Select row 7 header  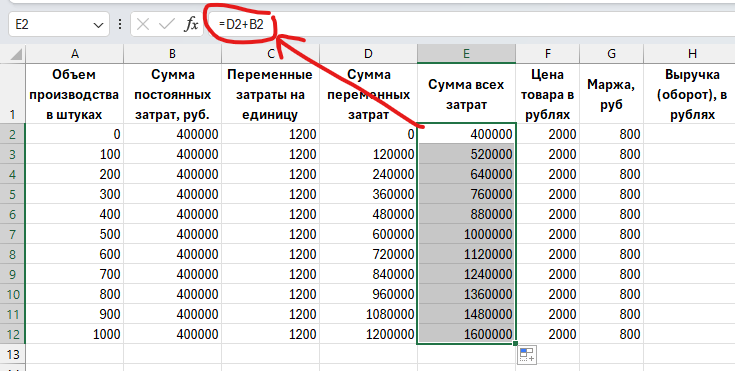click(x=13, y=234)
